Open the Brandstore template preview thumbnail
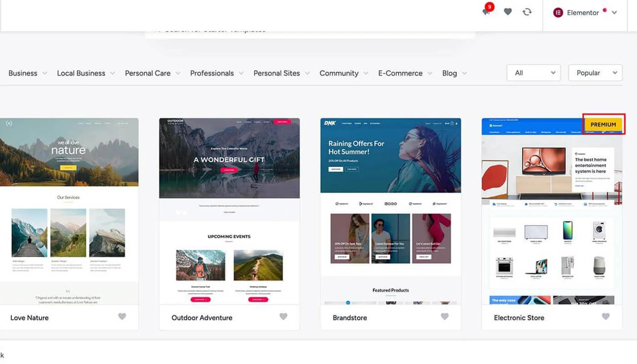 pyautogui.click(x=390, y=212)
